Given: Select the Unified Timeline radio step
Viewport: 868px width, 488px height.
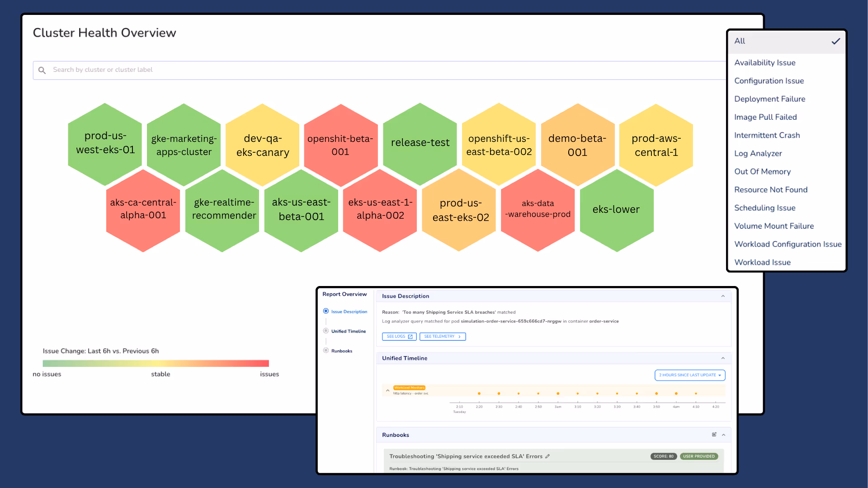Looking at the screenshot, I should pyautogui.click(x=326, y=331).
